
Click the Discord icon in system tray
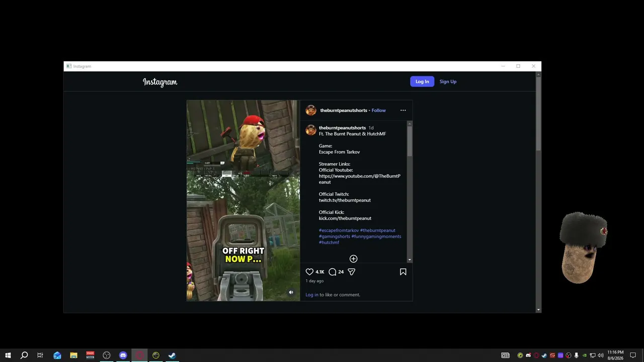tap(528, 355)
